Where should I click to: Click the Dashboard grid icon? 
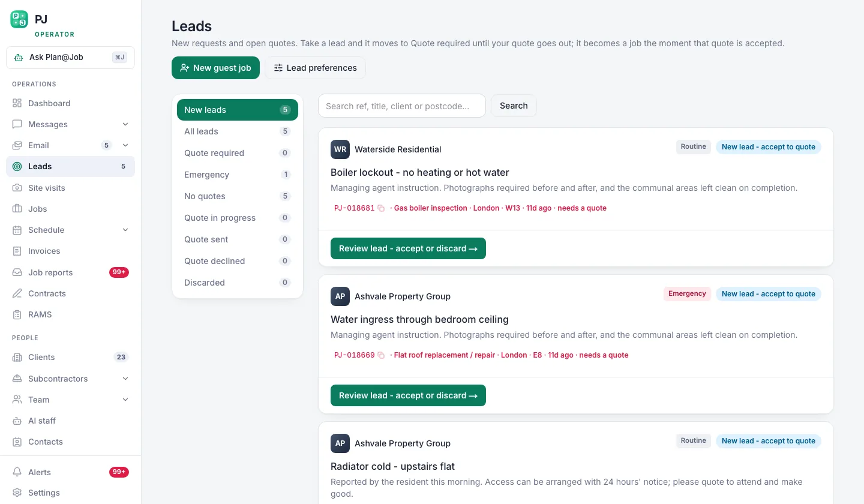tap(17, 103)
